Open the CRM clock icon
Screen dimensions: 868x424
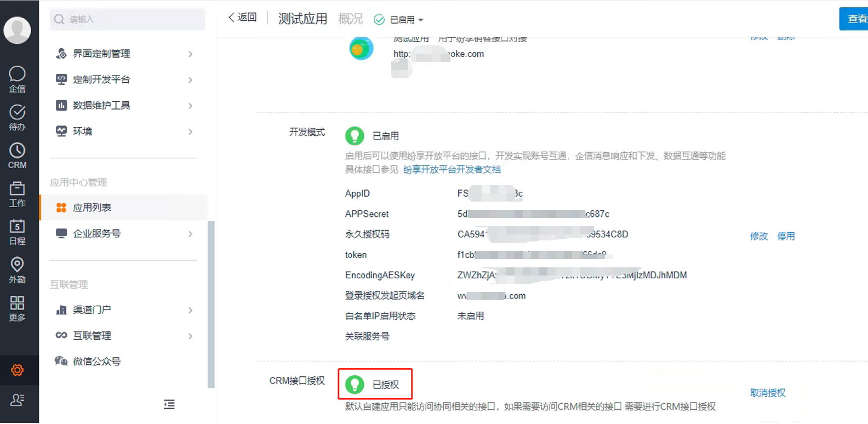pos(17,156)
